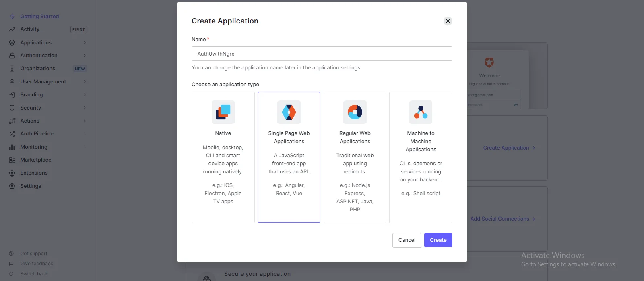Toggle password visibility eye in login preview
This screenshot has width=644, height=281.
[516, 105]
